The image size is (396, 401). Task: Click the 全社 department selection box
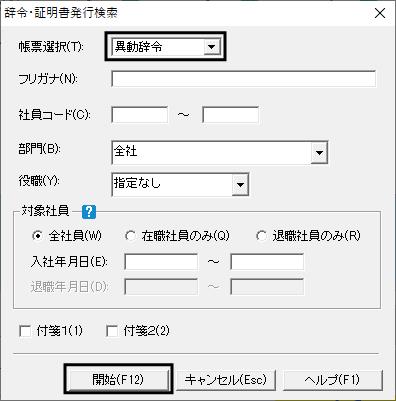coord(220,153)
